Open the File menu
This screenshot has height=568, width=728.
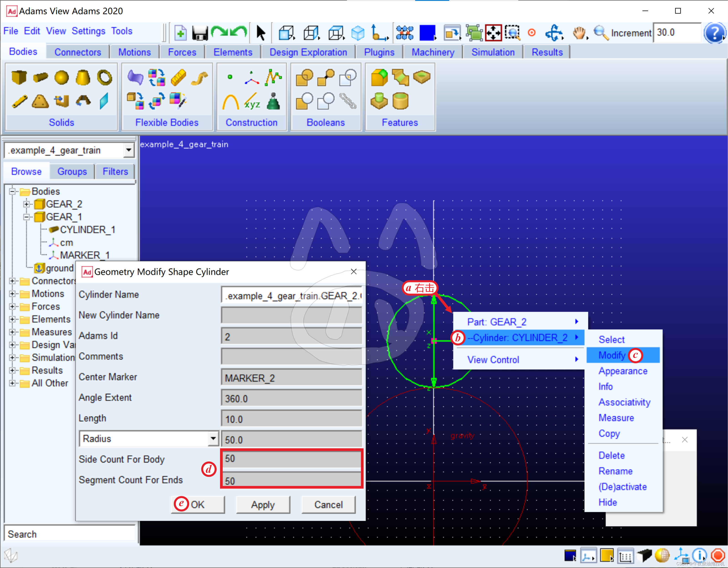click(11, 31)
